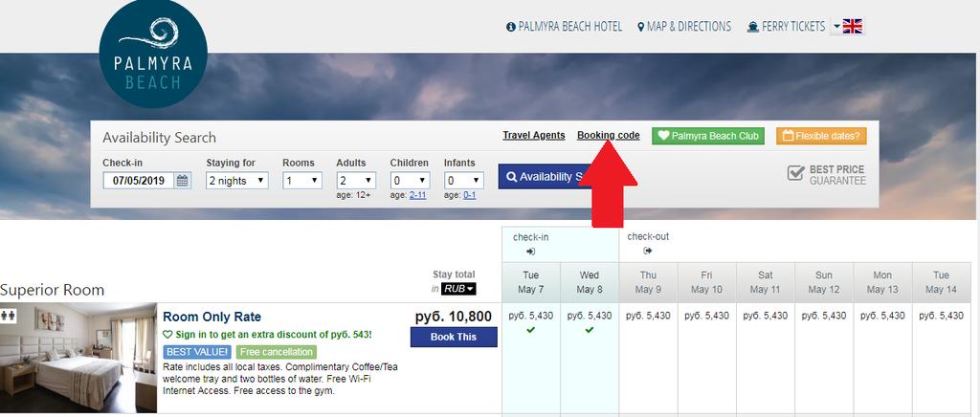Image resolution: width=980 pixels, height=417 pixels.
Task: Click the Booking code link
Action: pos(609,136)
